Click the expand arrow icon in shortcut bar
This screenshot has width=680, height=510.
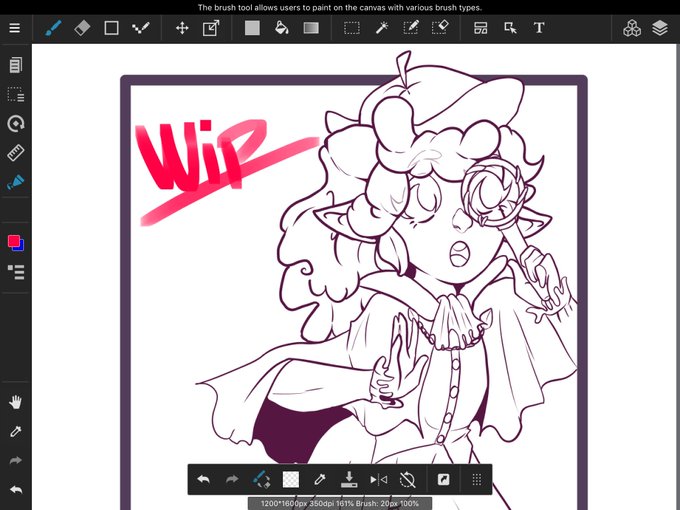[443, 480]
